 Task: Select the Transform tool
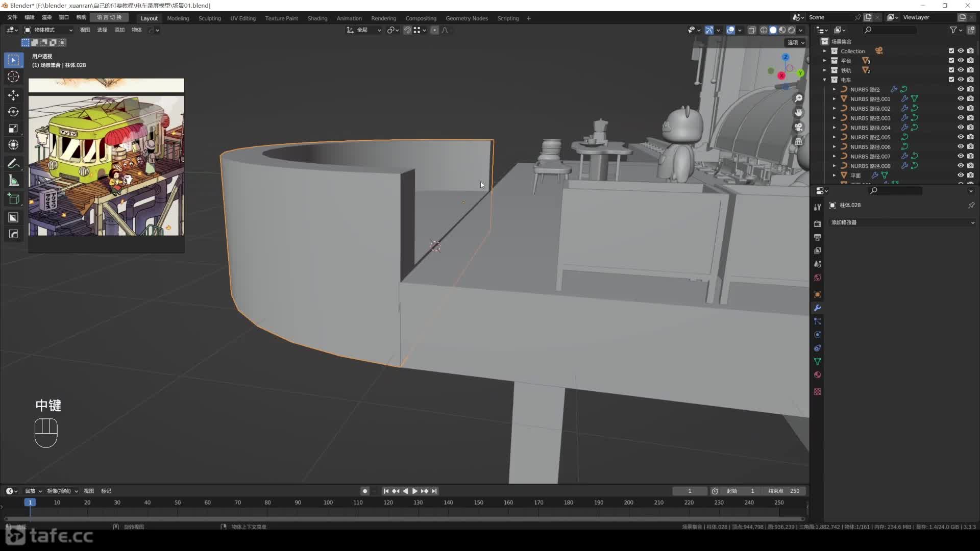[x=14, y=145]
